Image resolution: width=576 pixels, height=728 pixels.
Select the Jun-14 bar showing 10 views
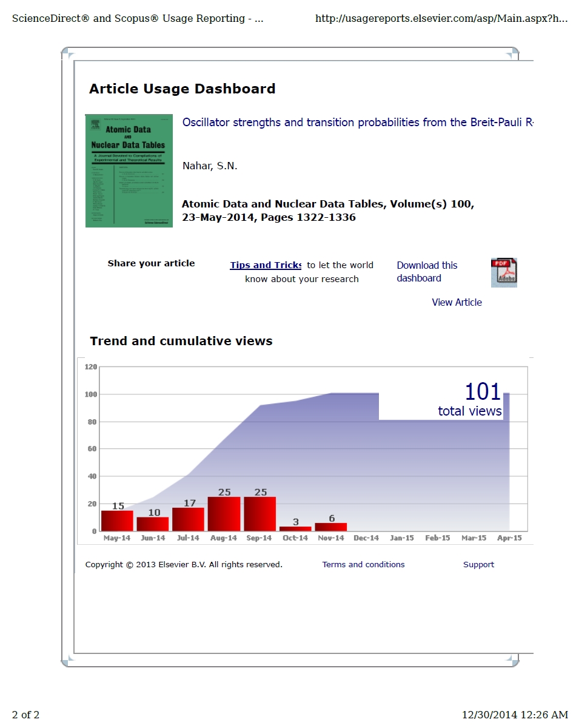153,524
